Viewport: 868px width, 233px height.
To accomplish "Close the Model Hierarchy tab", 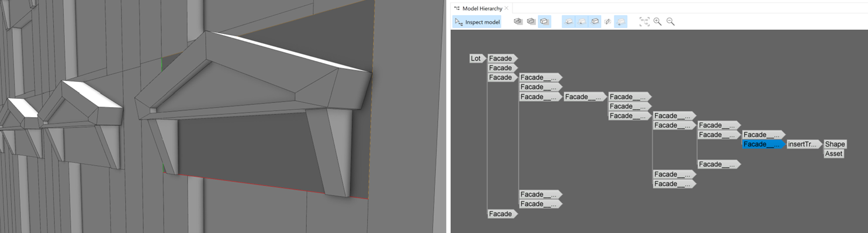I will click(507, 8).
